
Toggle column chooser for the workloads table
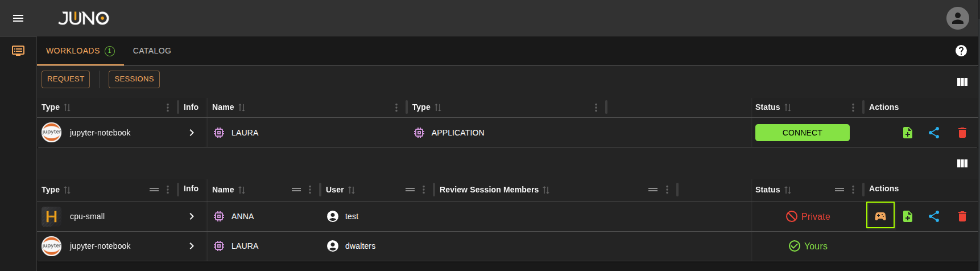tap(962, 82)
